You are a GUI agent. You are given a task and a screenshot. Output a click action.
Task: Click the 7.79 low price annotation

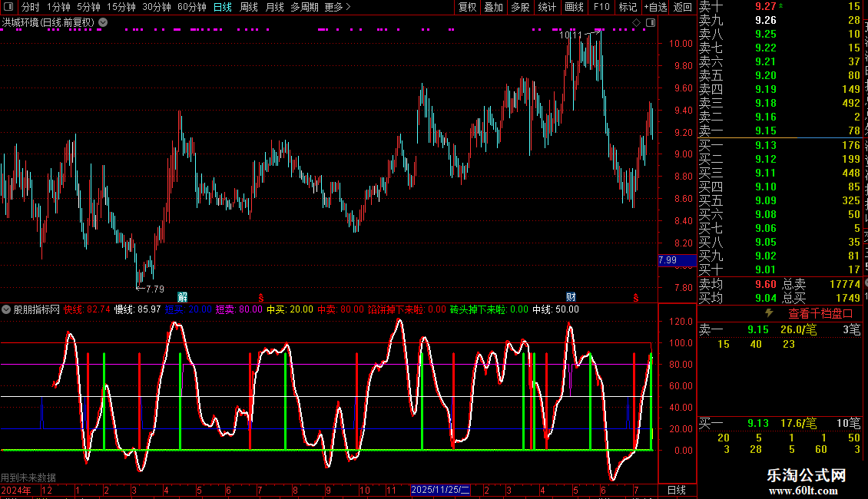pyautogui.click(x=151, y=289)
